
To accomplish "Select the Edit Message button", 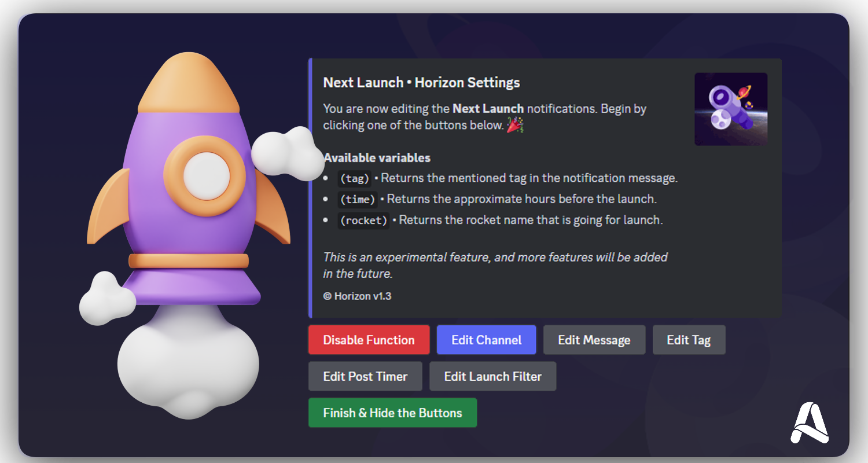I will (594, 340).
